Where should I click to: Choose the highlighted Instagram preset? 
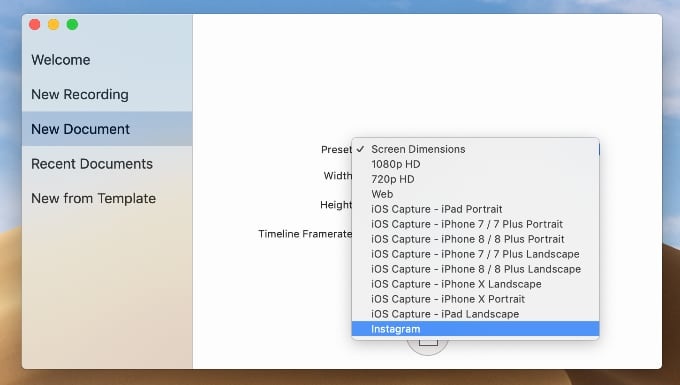point(475,329)
